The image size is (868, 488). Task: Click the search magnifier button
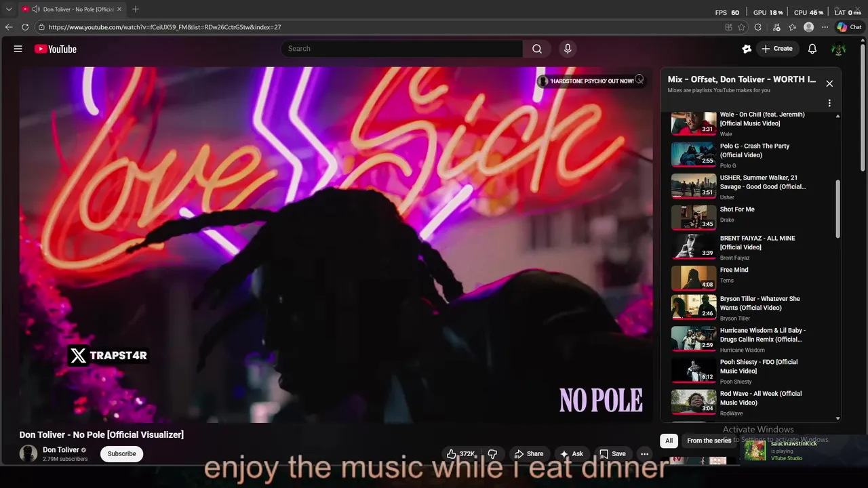click(x=537, y=49)
